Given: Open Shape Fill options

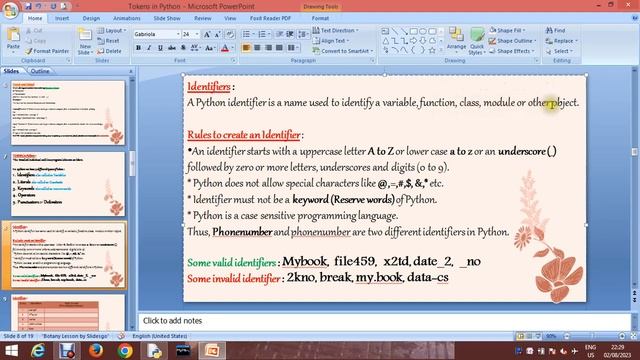Looking at the screenshot, I should pyautogui.click(x=507, y=30).
